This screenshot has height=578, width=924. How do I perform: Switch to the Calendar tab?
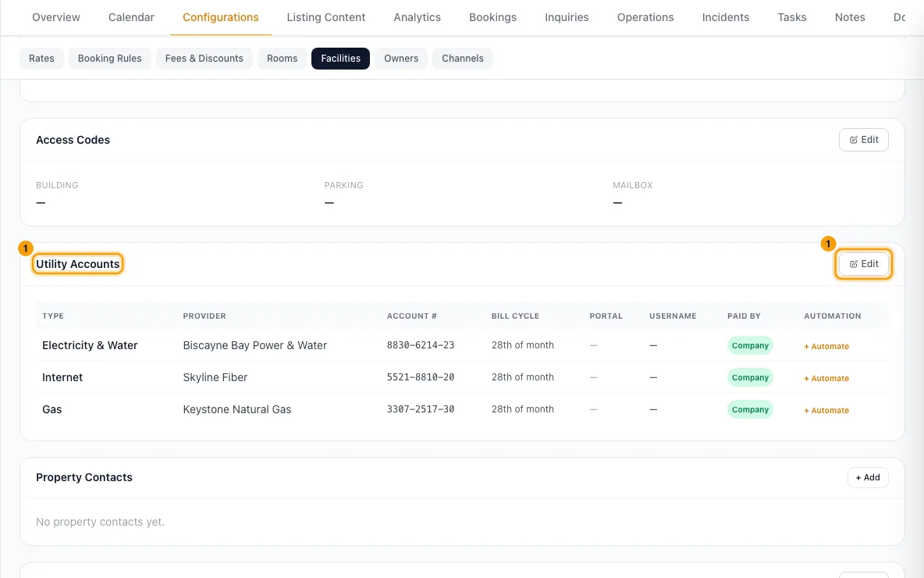point(131,17)
